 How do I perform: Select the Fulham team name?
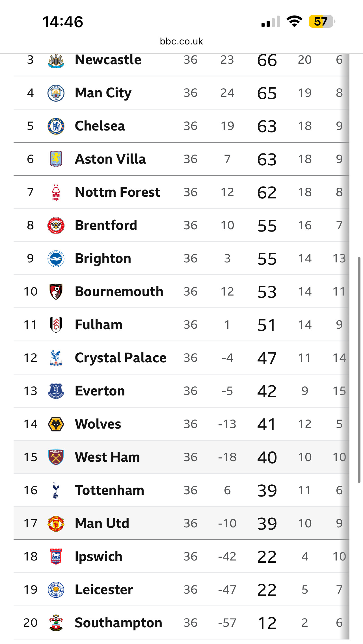(98, 325)
